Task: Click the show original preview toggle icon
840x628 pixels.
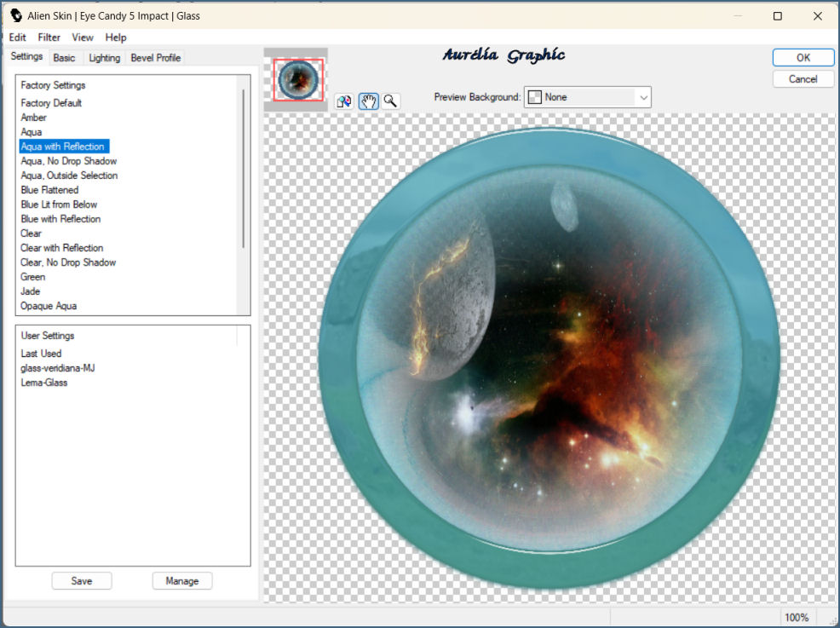Action: click(x=344, y=101)
